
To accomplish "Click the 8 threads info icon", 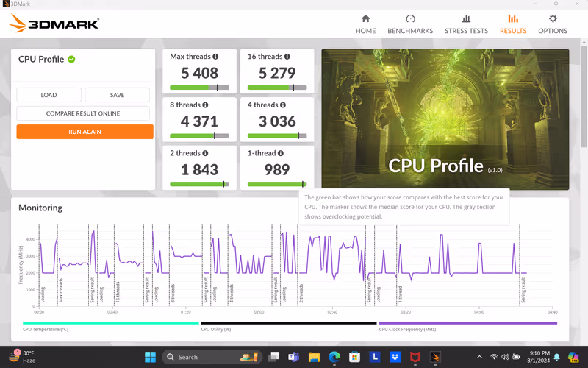I will click(x=205, y=105).
